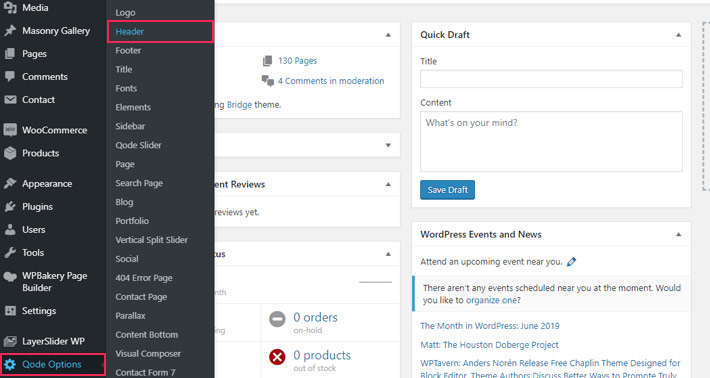Image resolution: width=710 pixels, height=378 pixels.
Task: Click the Save Draft button
Action: point(447,190)
